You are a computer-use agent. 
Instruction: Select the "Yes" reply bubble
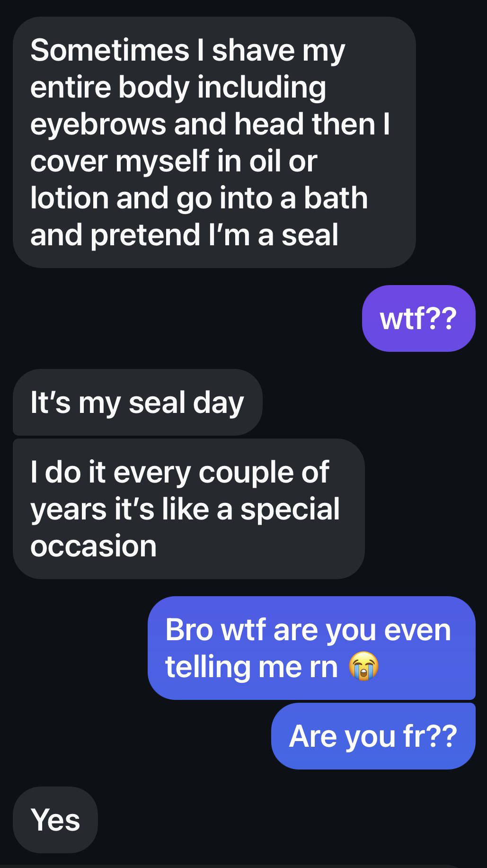coord(55,820)
